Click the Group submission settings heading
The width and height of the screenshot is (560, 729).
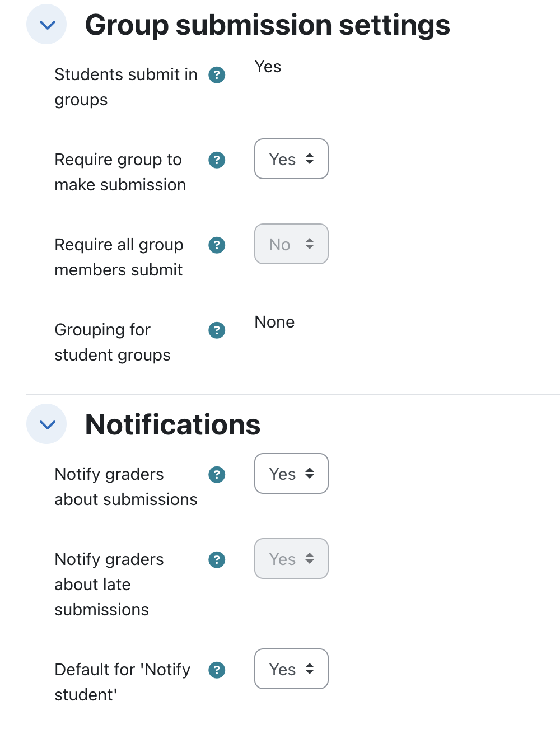point(267,25)
